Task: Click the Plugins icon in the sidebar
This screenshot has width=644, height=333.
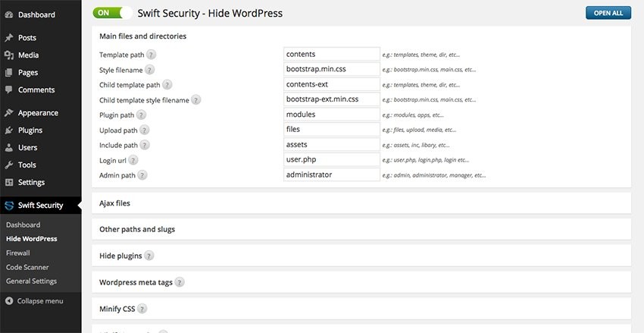Action: click(x=9, y=130)
